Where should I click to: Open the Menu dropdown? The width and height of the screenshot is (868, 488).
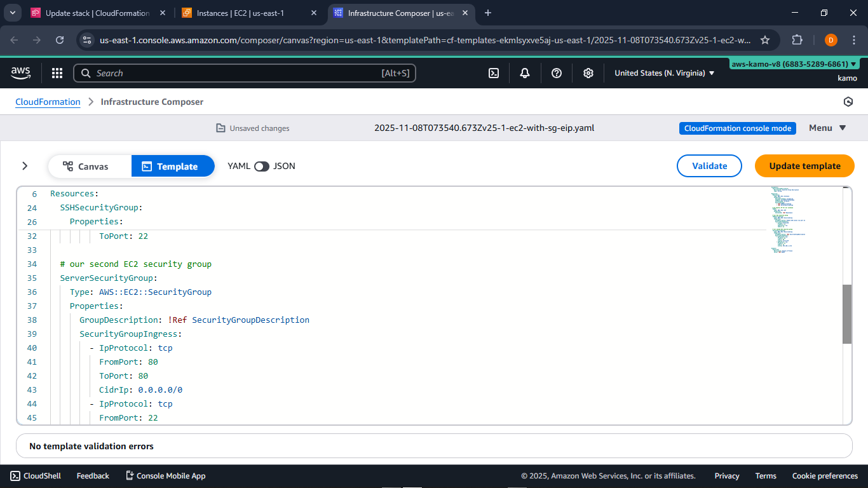tap(827, 128)
